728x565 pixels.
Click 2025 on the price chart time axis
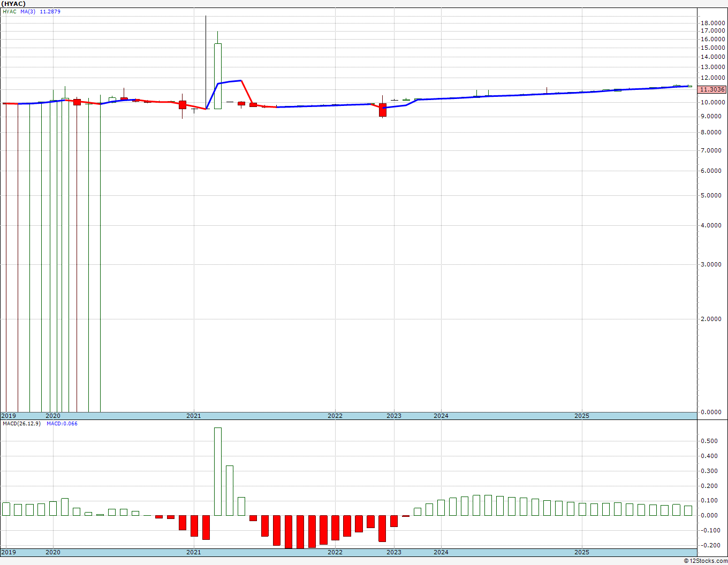click(x=582, y=416)
